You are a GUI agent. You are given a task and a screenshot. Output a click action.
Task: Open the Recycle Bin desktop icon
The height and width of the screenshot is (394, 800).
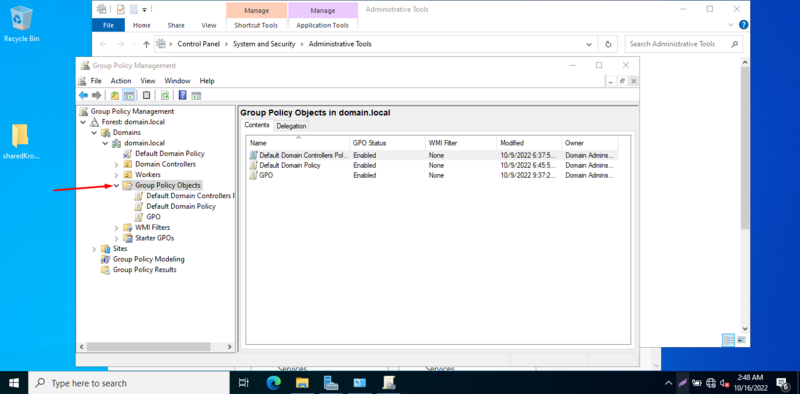21,23
